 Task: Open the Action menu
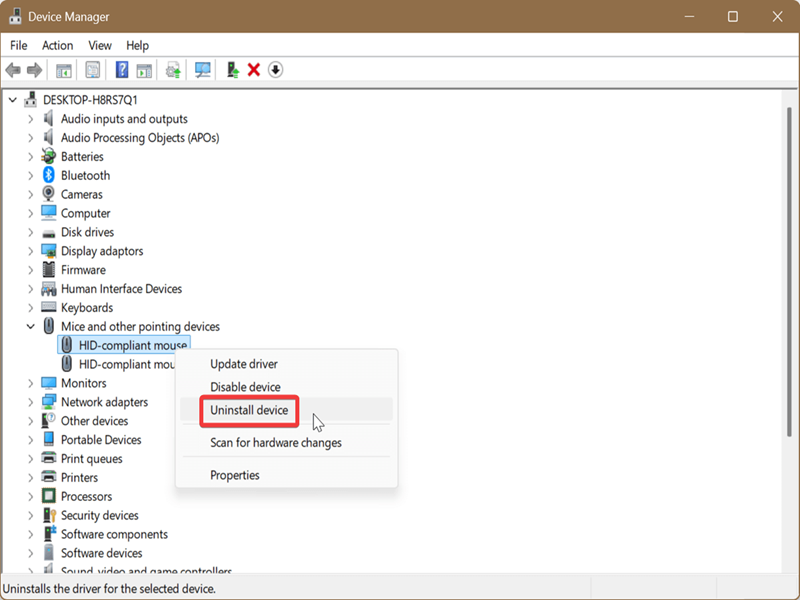pyautogui.click(x=58, y=45)
